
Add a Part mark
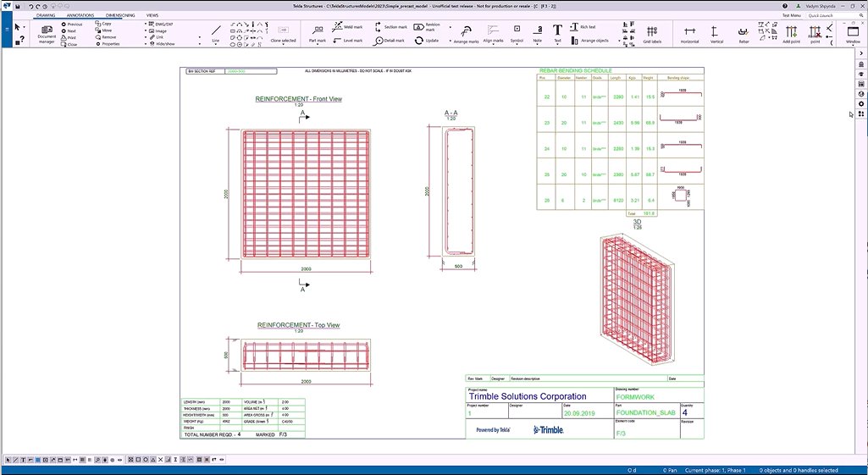[x=318, y=33]
